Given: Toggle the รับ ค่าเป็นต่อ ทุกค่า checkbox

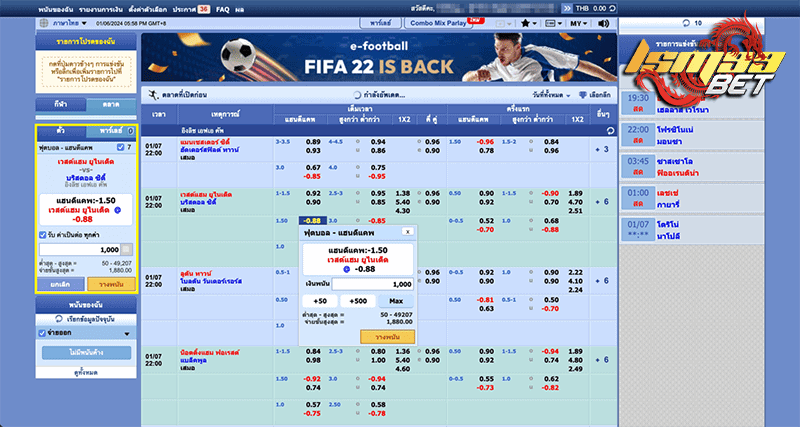Looking at the screenshot, I should pos(43,235).
